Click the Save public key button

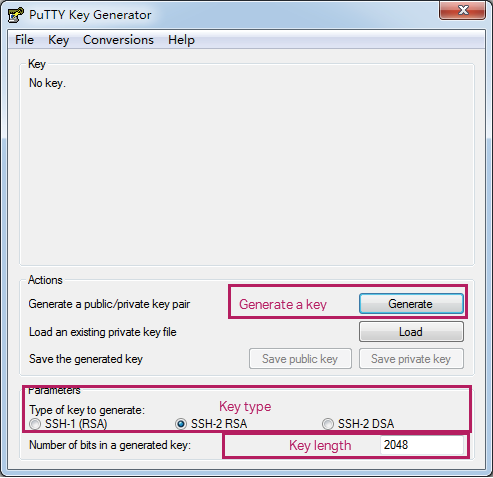click(x=300, y=359)
